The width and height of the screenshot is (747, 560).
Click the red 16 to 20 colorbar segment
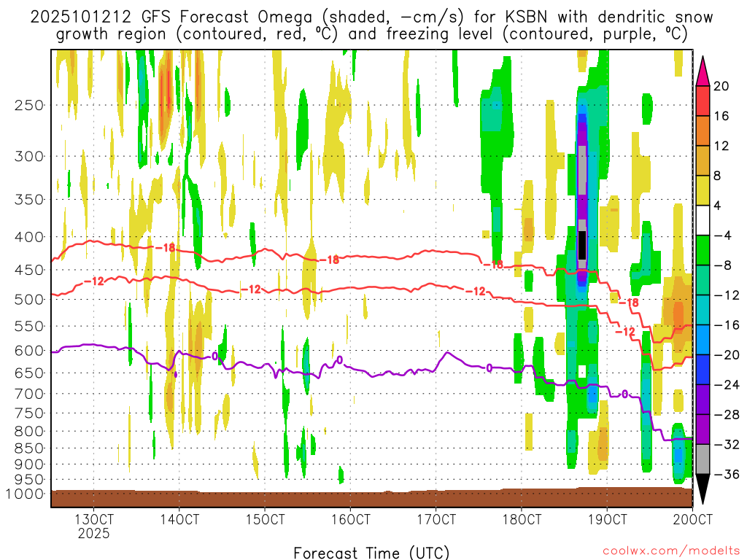coord(703,101)
